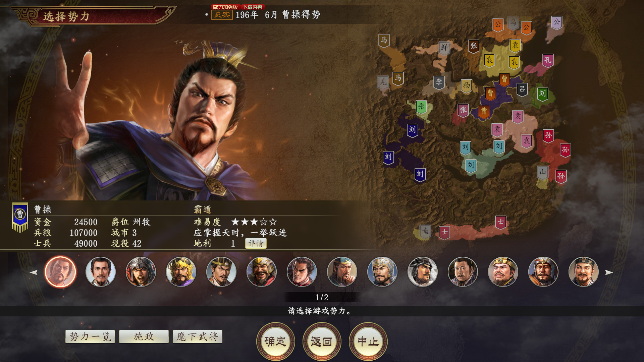
Task: Click the 吕 faction flag on map
Action: 522,89
